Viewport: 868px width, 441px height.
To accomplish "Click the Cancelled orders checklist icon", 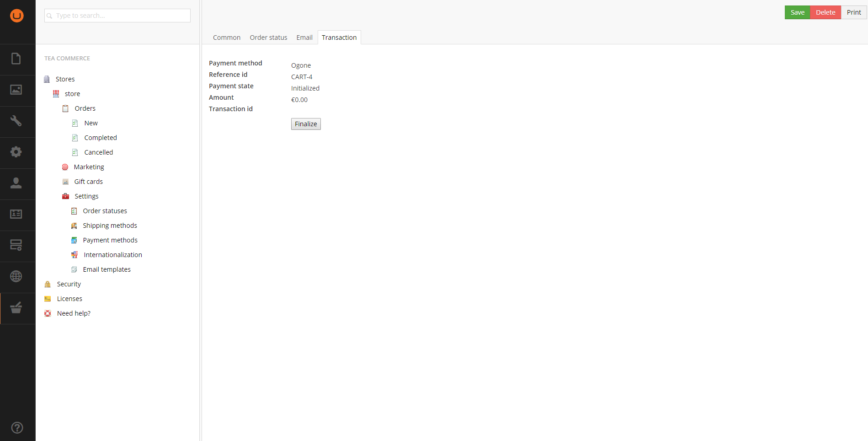I will 75,152.
